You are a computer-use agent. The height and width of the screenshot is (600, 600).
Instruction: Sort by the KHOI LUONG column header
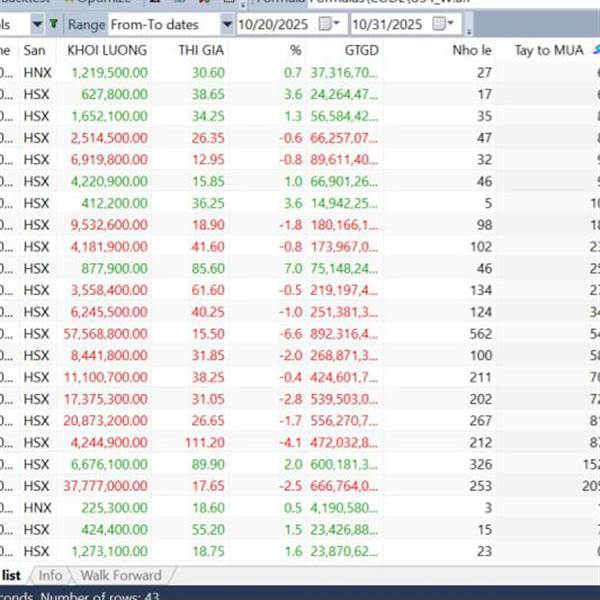coord(107,50)
